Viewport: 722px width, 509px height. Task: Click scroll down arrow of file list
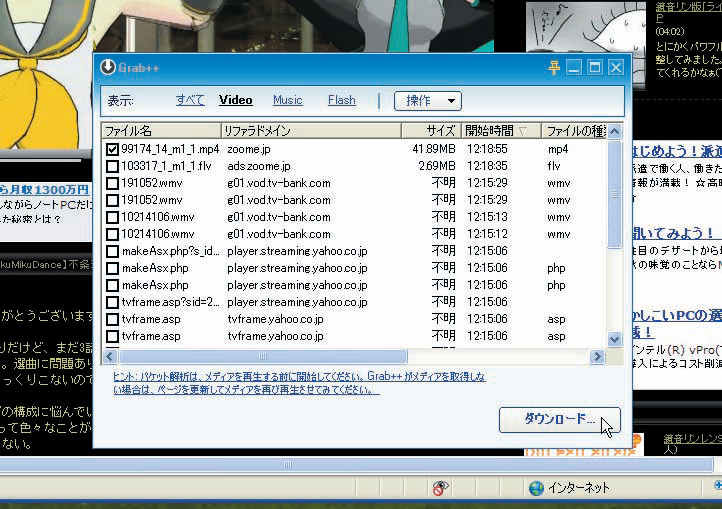pyautogui.click(x=614, y=339)
